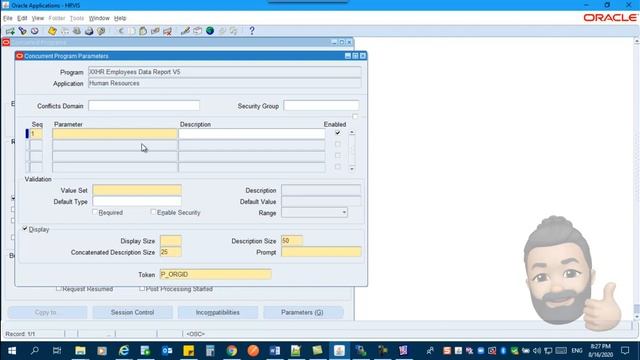Click the Incompatibilities button
640x360 pixels.
click(218, 312)
